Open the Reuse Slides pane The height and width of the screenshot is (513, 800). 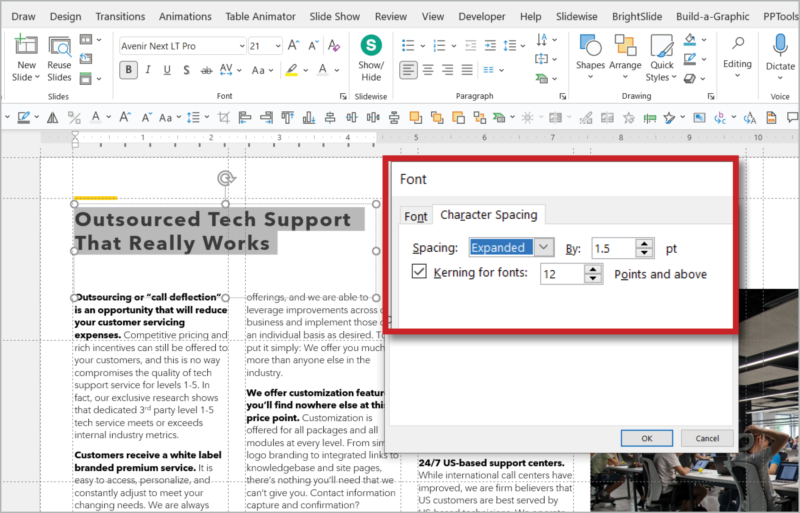tap(59, 59)
